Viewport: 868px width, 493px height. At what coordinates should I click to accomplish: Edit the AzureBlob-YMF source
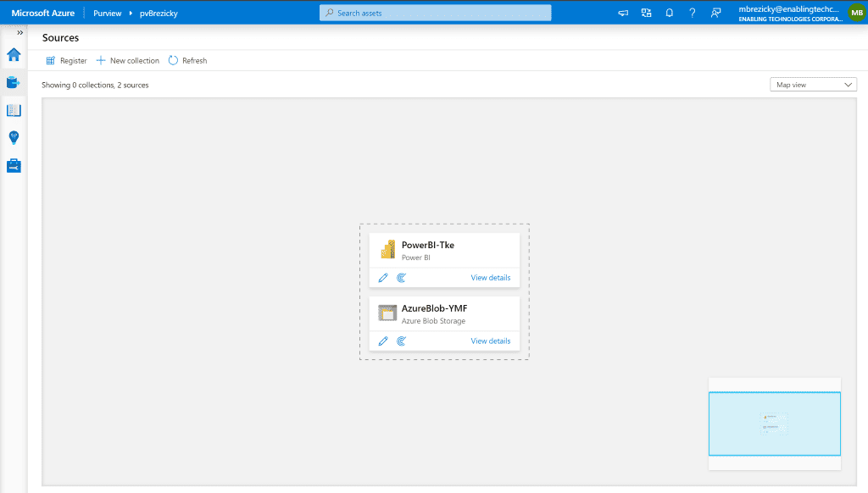coord(383,341)
